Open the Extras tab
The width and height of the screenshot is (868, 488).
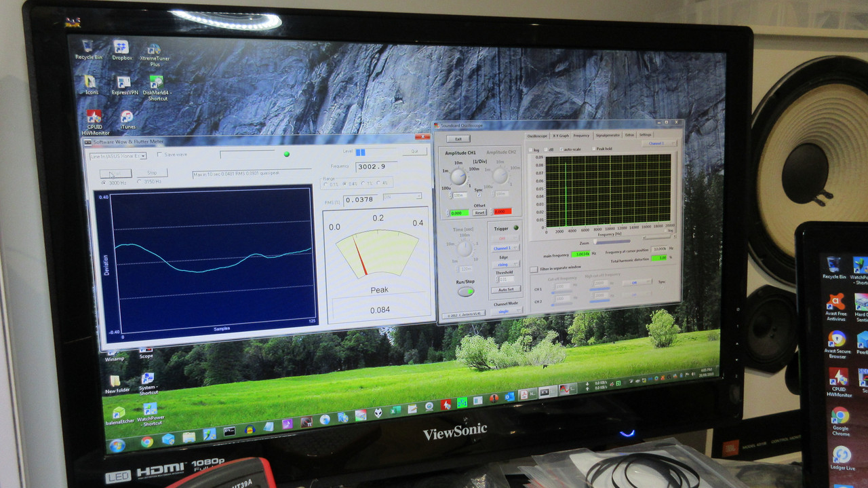[x=630, y=135]
